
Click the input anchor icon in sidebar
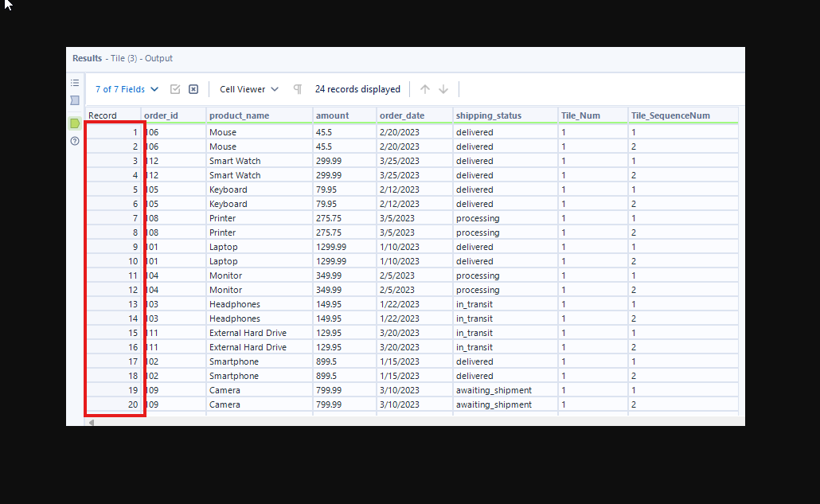click(x=75, y=100)
